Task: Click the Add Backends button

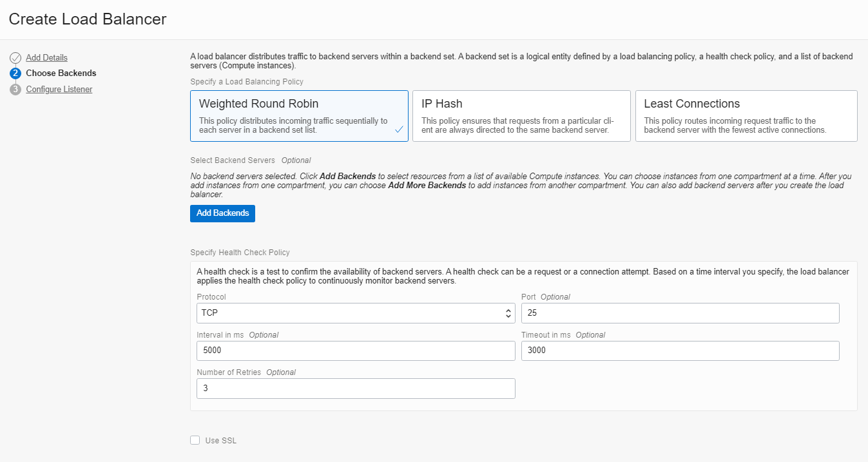Action: coord(222,213)
